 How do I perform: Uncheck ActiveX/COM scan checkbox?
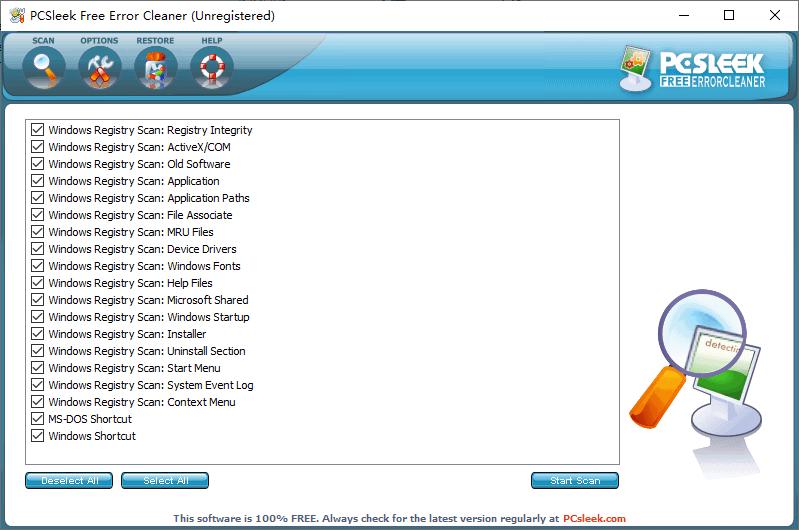(37, 147)
